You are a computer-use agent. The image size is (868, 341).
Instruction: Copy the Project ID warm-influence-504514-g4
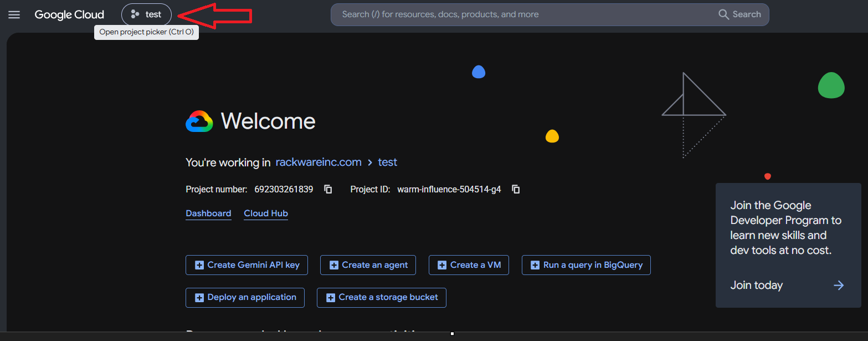point(516,189)
